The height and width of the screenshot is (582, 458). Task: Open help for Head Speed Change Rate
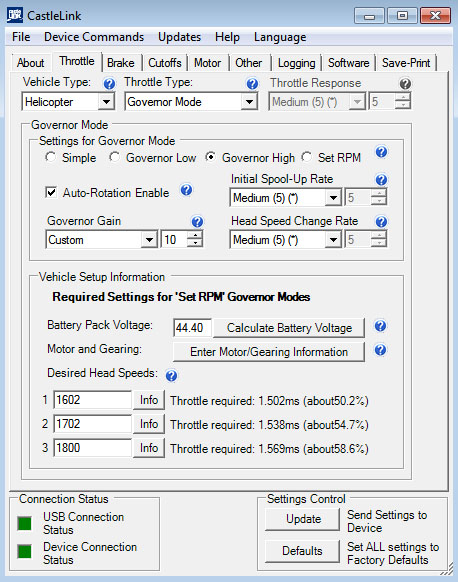pyautogui.click(x=381, y=222)
